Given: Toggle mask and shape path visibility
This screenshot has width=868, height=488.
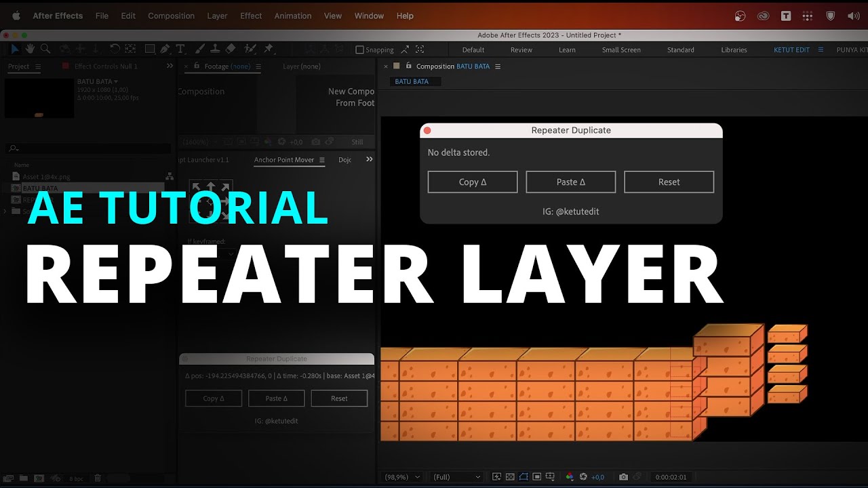Looking at the screenshot, I should pos(524,477).
